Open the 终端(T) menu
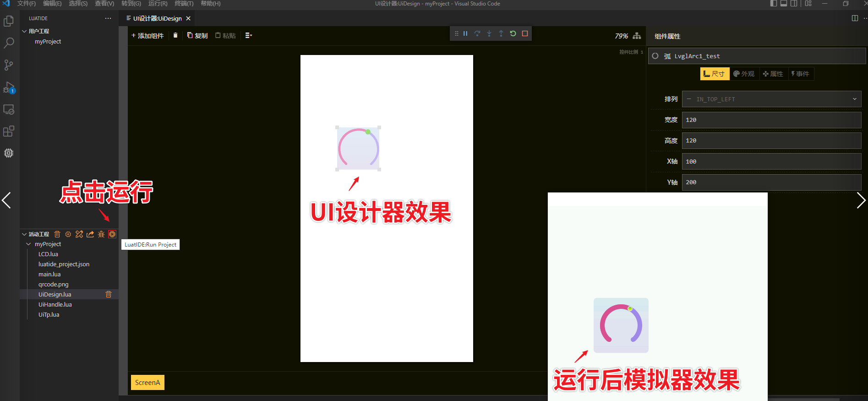Viewport: 868px width, 401px height. tap(184, 4)
